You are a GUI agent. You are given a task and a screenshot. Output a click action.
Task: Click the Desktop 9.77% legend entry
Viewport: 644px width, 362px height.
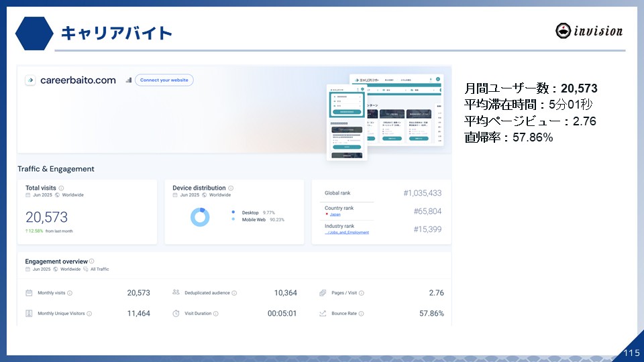coord(258,213)
